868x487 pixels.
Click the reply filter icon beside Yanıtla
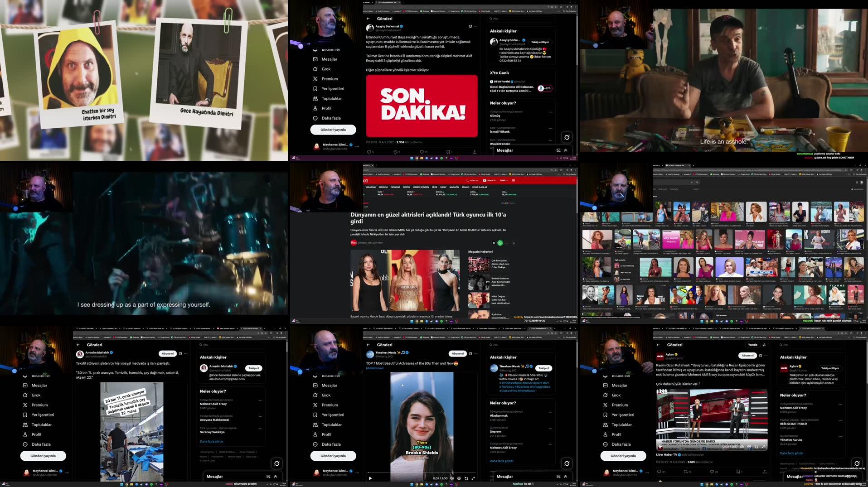(x=764, y=345)
